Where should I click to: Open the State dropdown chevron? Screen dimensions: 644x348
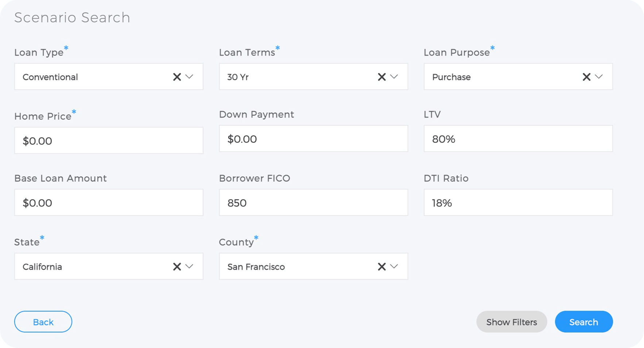(x=189, y=267)
